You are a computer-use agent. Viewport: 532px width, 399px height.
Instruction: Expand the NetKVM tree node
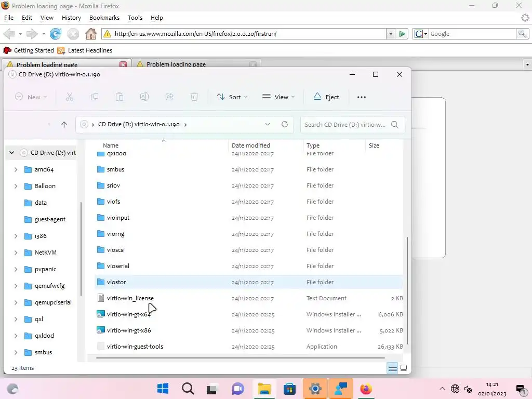pos(16,252)
